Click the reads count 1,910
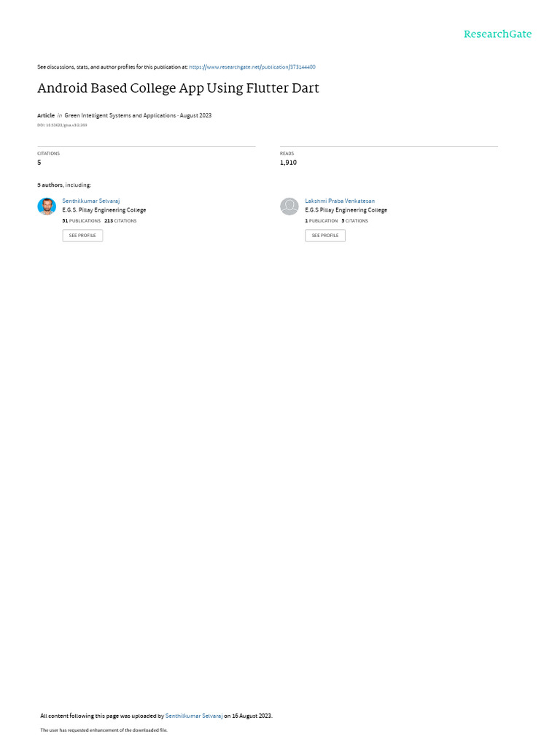Viewport: 560px width, 747px height. [288, 163]
